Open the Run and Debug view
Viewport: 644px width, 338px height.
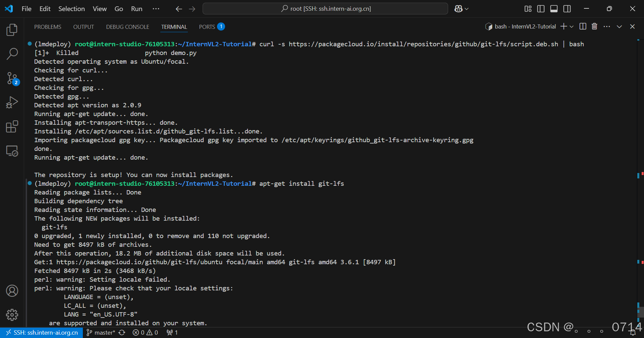(x=12, y=102)
